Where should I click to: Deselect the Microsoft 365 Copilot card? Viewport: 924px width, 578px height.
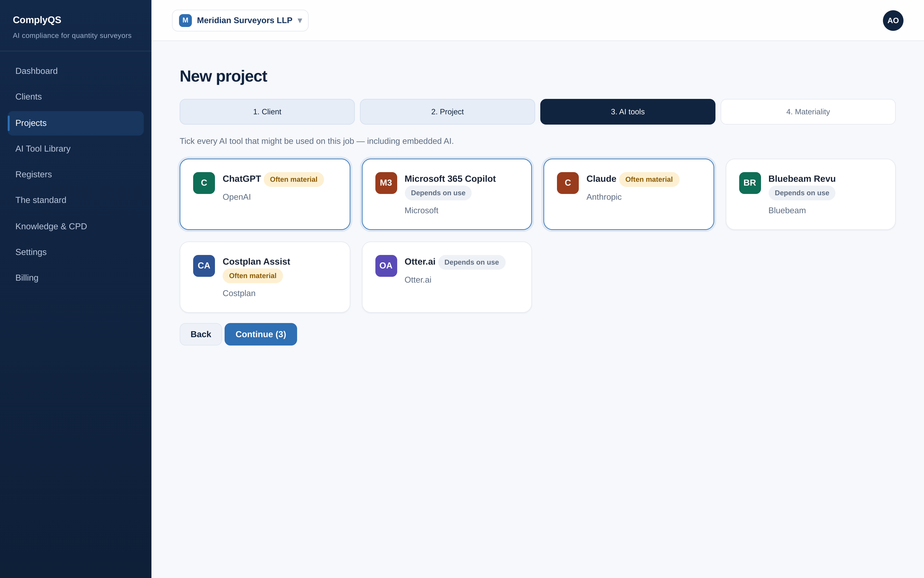[x=447, y=194]
